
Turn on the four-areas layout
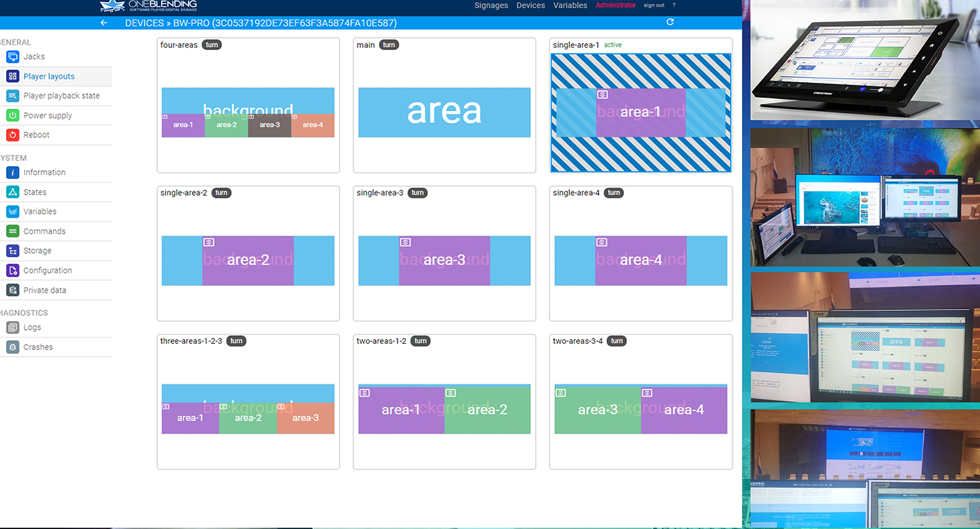click(x=212, y=45)
